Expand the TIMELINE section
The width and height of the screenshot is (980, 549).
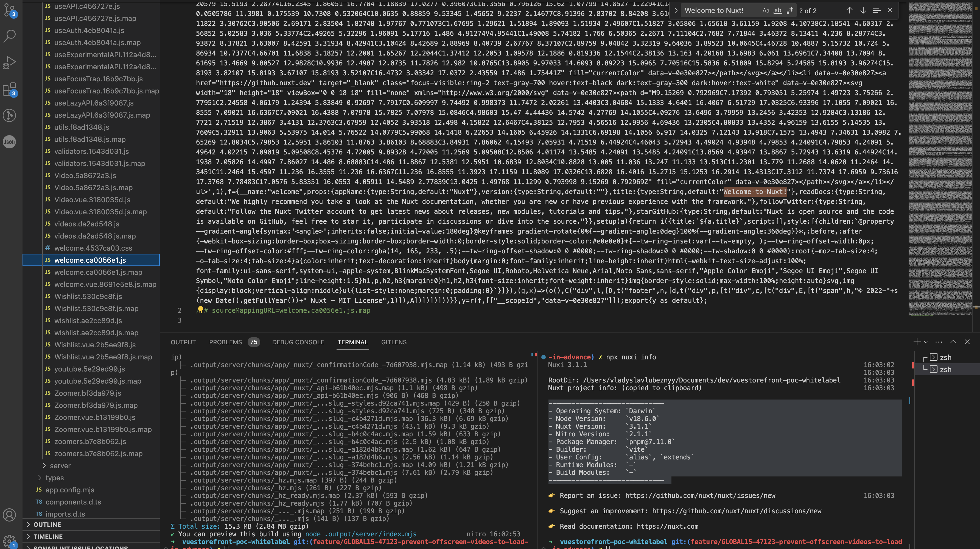coord(48,536)
